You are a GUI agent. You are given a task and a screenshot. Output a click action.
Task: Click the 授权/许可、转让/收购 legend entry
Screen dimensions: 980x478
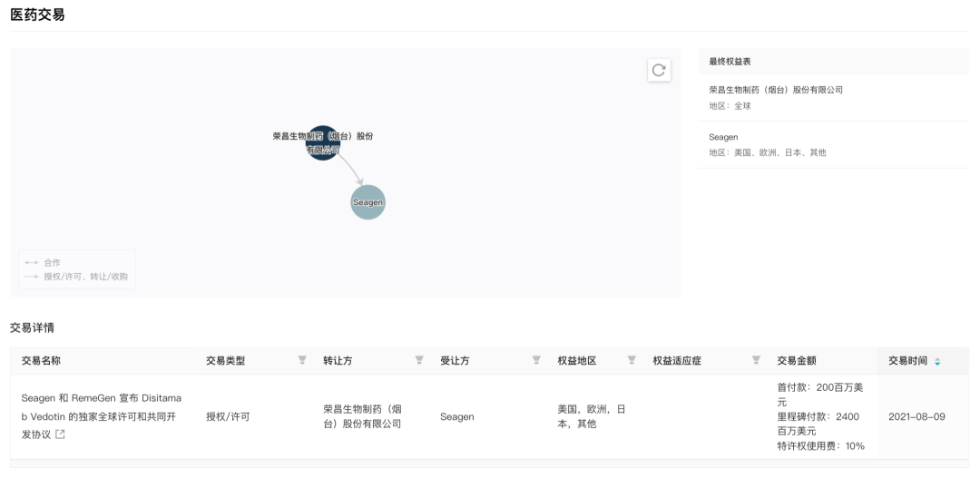coord(75,276)
